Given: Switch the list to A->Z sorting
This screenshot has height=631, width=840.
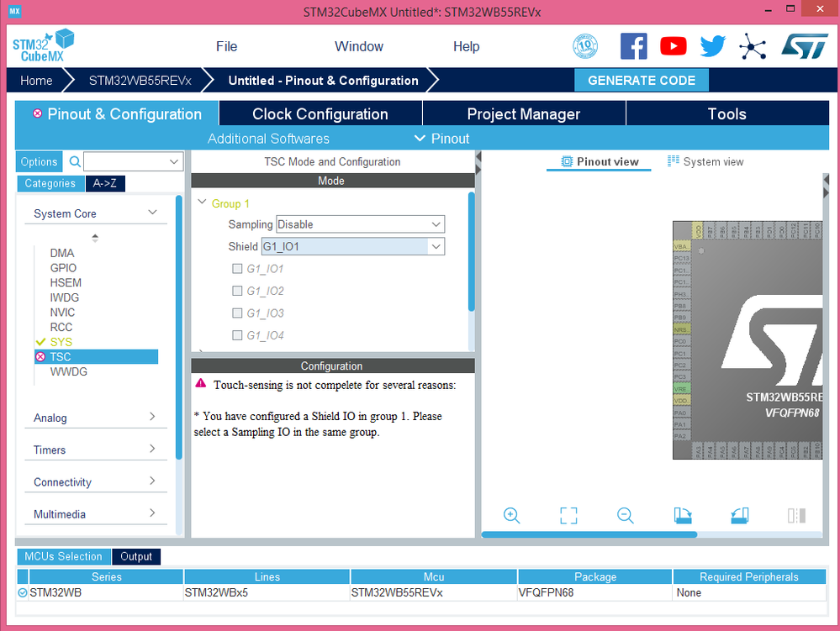Looking at the screenshot, I should point(105,183).
